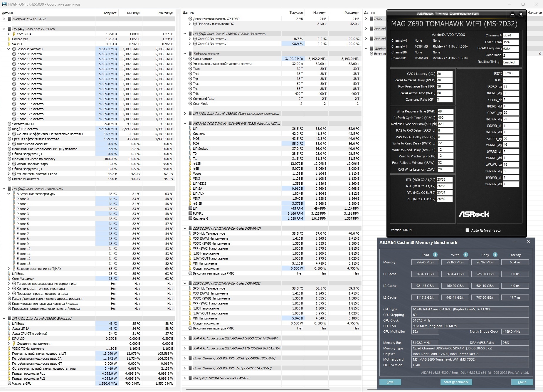Collapse the Внутренние температуры subtree

click(x=9, y=194)
